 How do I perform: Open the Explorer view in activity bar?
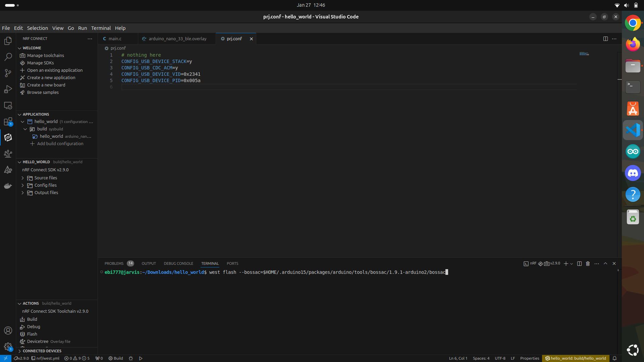(8, 41)
